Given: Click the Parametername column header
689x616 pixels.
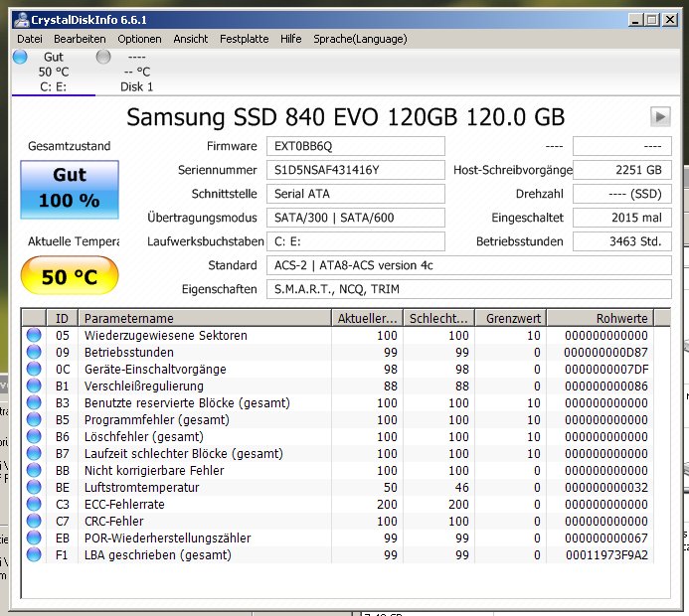Looking at the screenshot, I should coord(205,318).
